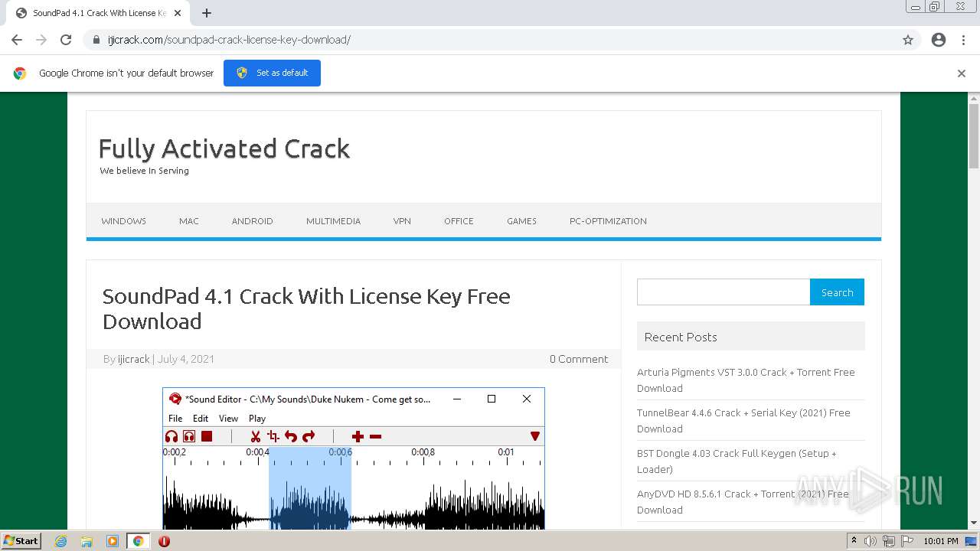This screenshot has width=980, height=551.
Task: Open the File Explorer taskbar icon
Action: click(x=87, y=541)
